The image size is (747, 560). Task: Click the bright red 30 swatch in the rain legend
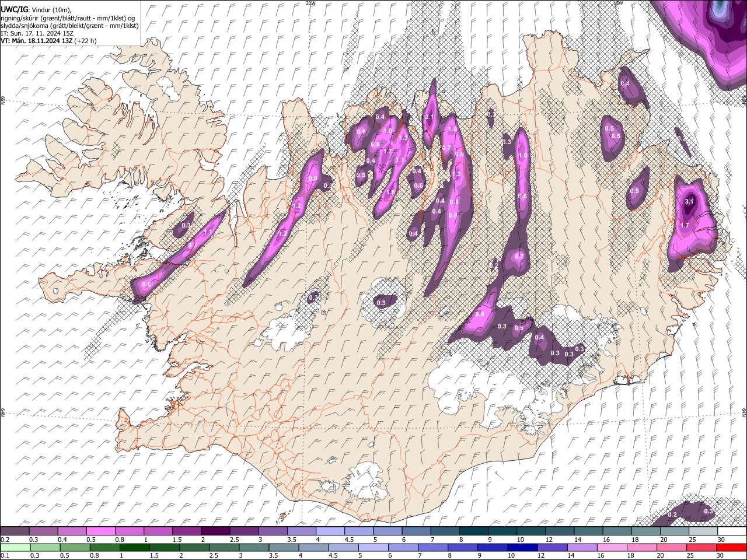(x=731, y=547)
